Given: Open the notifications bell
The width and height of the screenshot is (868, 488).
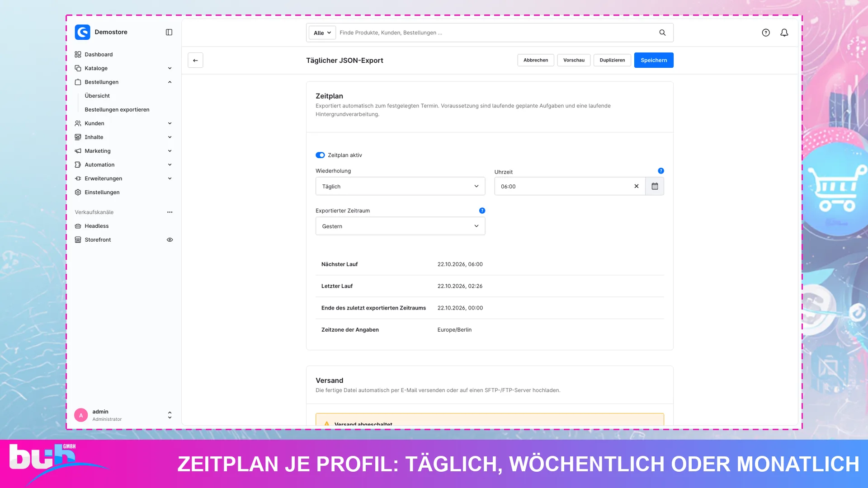Looking at the screenshot, I should [x=784, y=33].
